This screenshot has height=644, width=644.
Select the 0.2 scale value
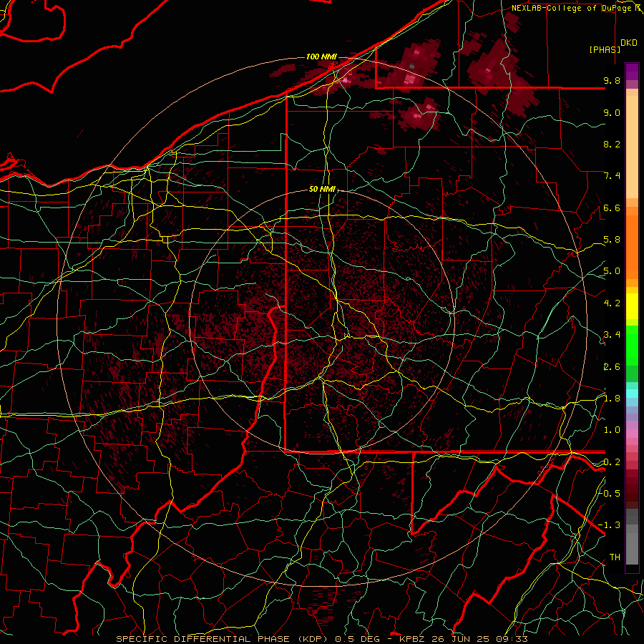click(612, 462)
